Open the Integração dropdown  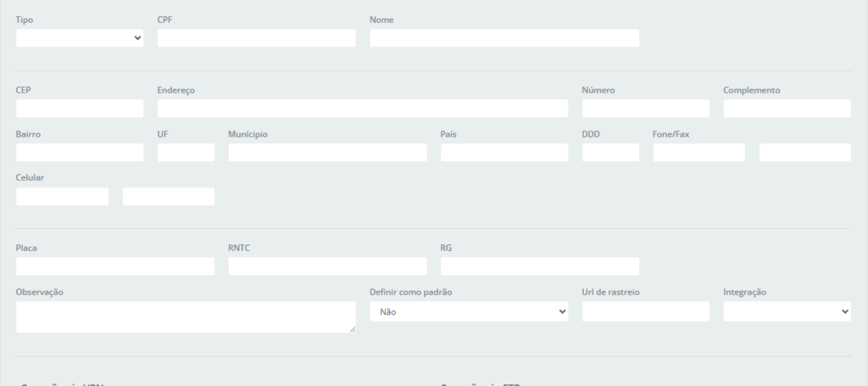coord(787,312)
